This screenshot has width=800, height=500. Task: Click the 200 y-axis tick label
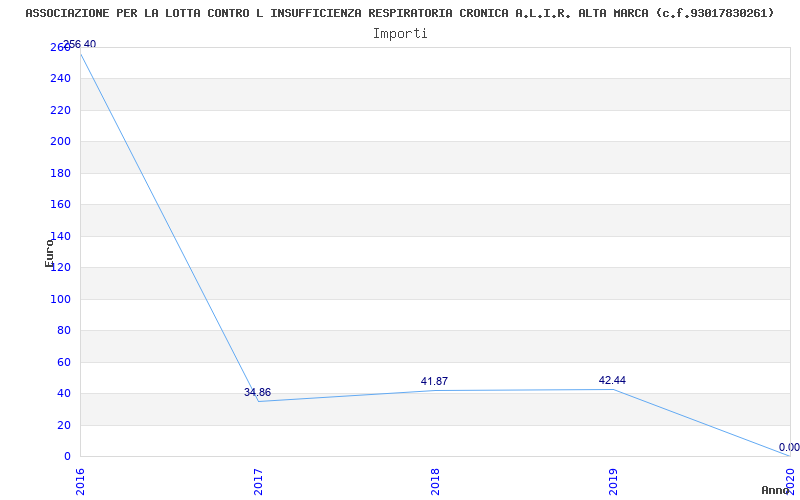pos(60,142)
